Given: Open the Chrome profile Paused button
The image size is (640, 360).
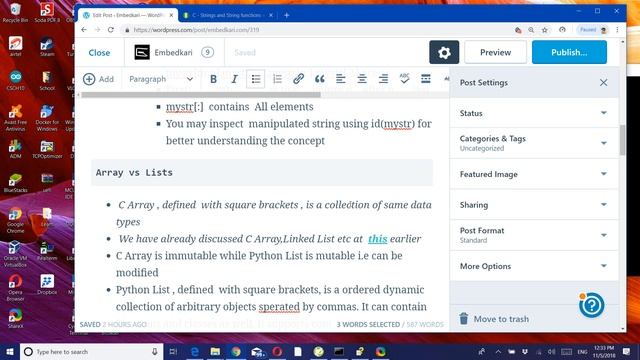Looking at the screenshot, I should [x=592, y=30].
